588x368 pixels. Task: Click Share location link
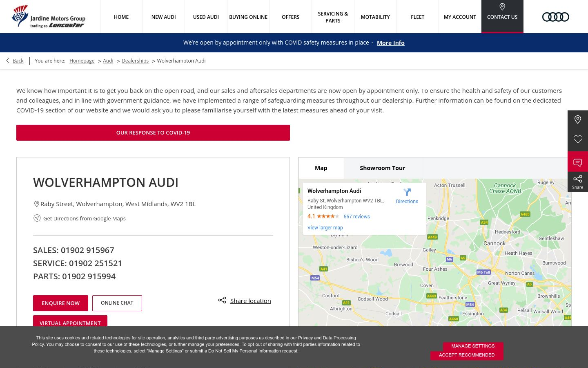coord(251,301)
